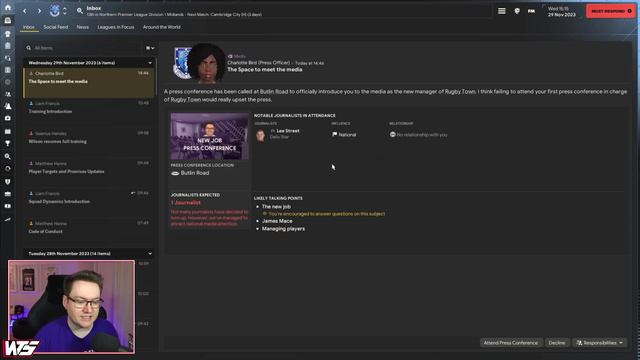
Task: Follow the Butlin Road link in message
Action: [274, 91]
